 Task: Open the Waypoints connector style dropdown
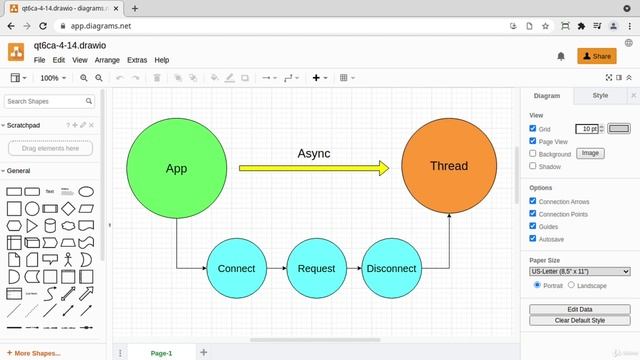pyautogui.click(x=291, y=78)
